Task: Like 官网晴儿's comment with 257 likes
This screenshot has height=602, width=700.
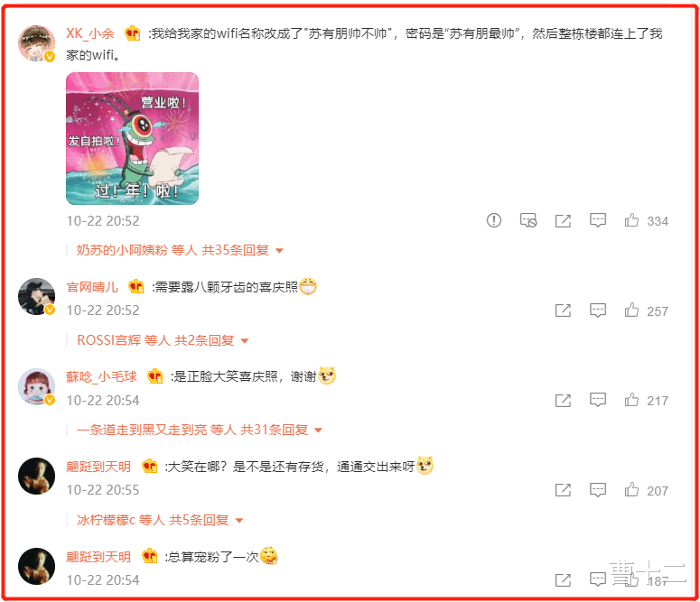Action: 631,310
